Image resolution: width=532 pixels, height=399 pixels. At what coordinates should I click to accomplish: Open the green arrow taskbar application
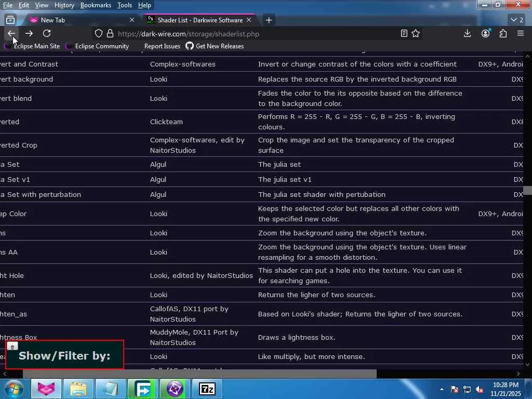[x=143, y=389]
